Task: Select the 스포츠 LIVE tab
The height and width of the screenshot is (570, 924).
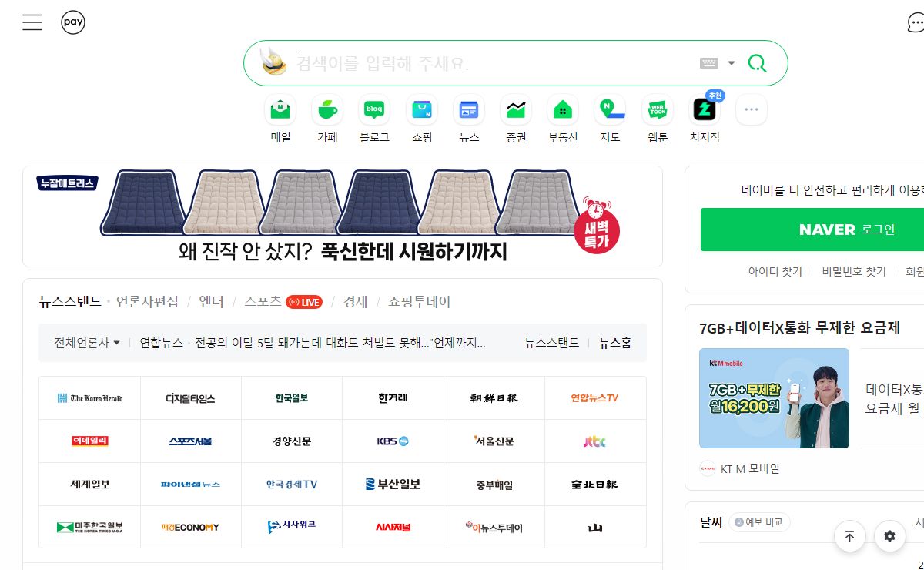Action: 283,302
